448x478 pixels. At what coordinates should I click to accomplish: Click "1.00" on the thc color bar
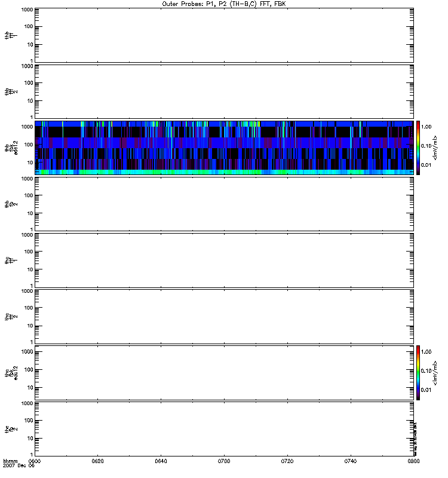pyautogui.click(x=426, y=352)
